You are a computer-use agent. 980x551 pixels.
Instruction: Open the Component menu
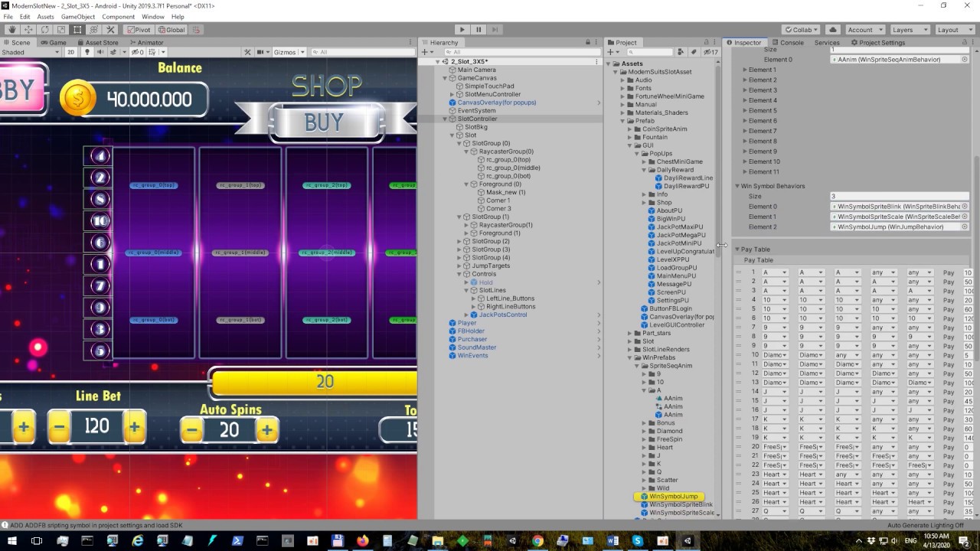click(x=118, y=17)
